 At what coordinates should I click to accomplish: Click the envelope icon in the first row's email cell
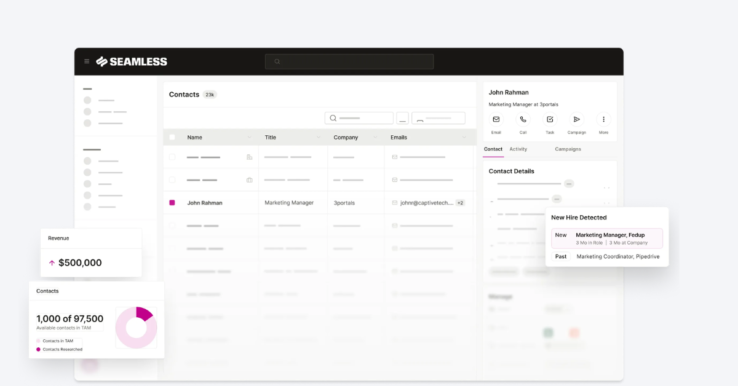point(394,157)
